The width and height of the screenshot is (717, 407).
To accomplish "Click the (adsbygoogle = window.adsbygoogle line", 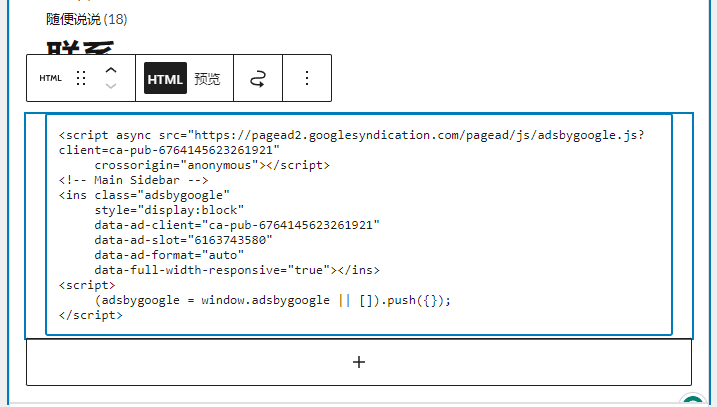I will pyautogui.click(x=273, y=300).
